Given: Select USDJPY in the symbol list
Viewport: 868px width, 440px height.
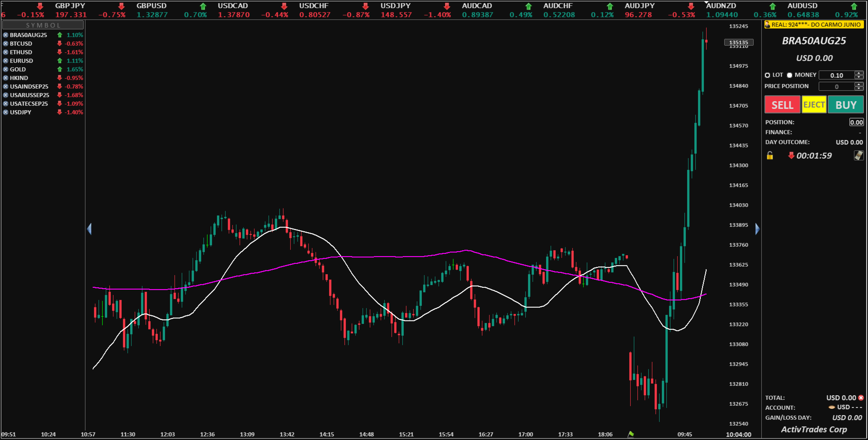Looking at the screenshot, I should pos(20,112).
